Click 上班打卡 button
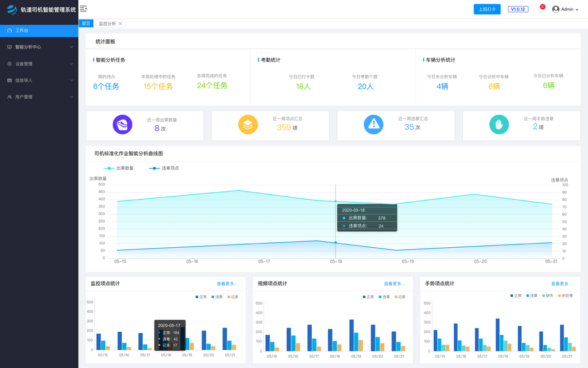 coord(487,9)
